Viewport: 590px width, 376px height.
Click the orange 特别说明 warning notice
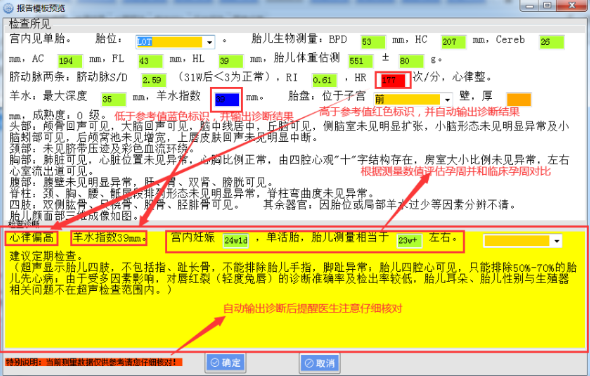(x=94, y=362)
